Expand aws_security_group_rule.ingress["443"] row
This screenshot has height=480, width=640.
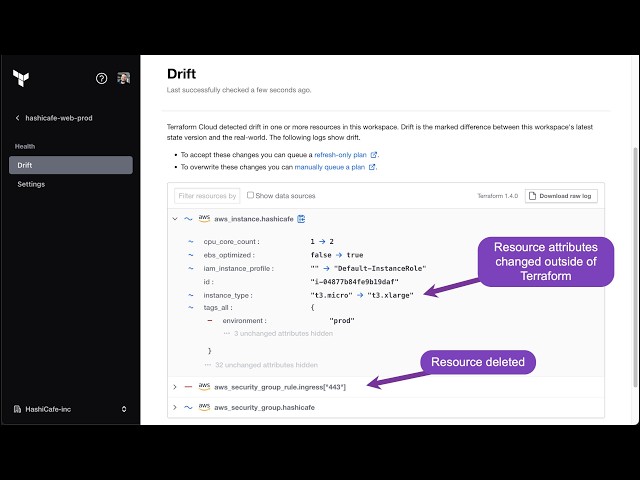click(x=175, y=387)
